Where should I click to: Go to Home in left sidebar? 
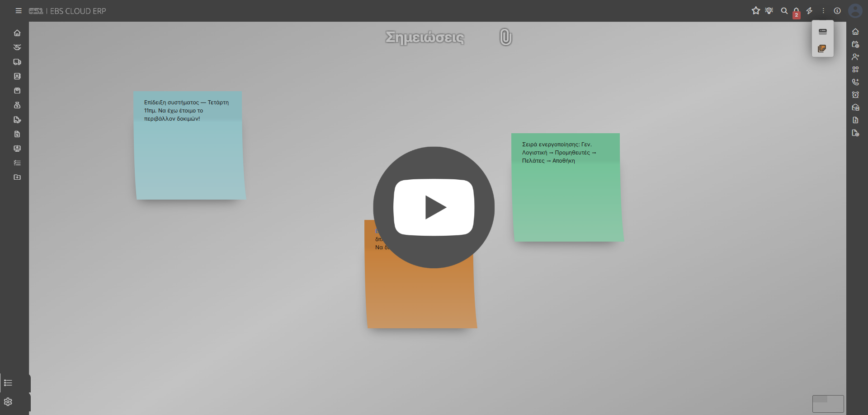[x=17, y=33]
